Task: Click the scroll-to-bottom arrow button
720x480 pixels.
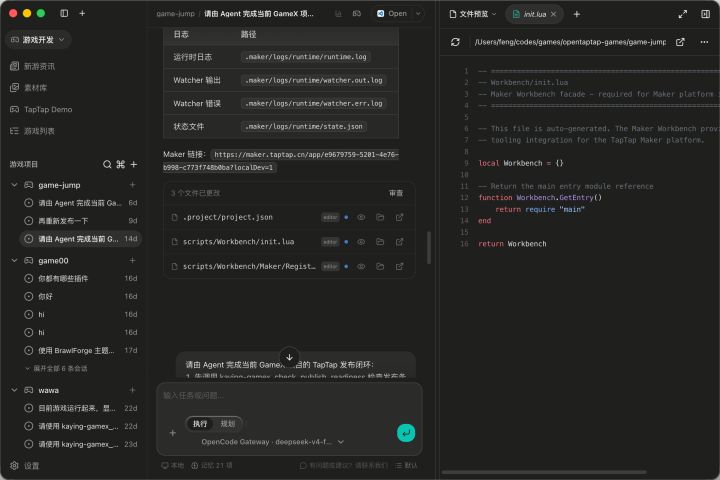Action: coord(289,357)
